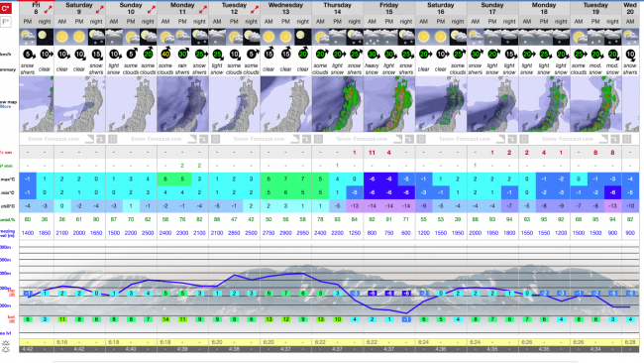Select the Sunday 17 day header
This screenshot has height=363, width=644.
(x=492, y=8)
